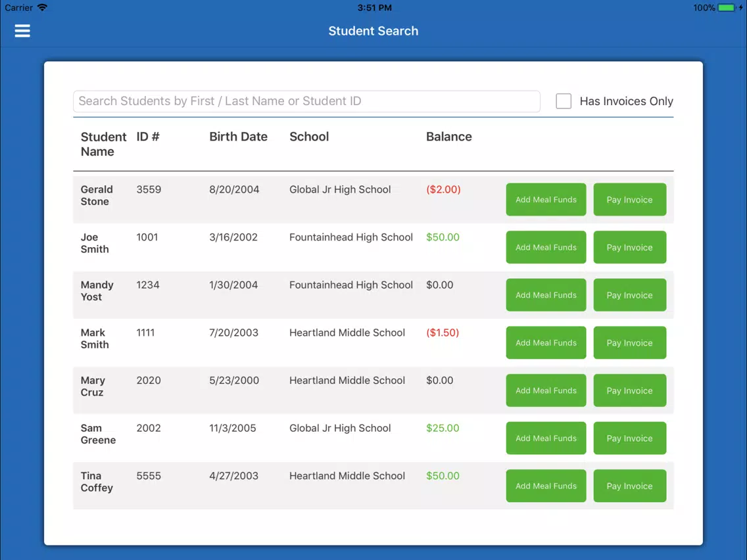Tap the battery indicator icon
The image size is (747, 560).
[x=727, y=8]
